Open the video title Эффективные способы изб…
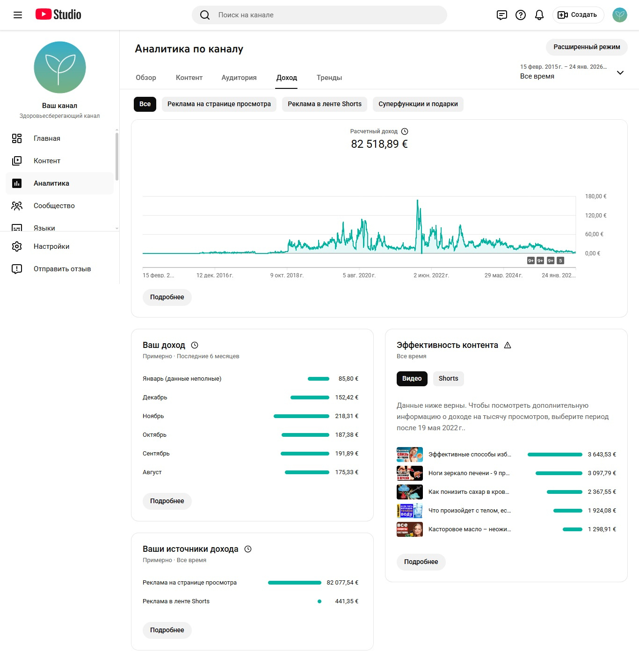Screen dimensions: 639x672 click(x=470, y=455)
